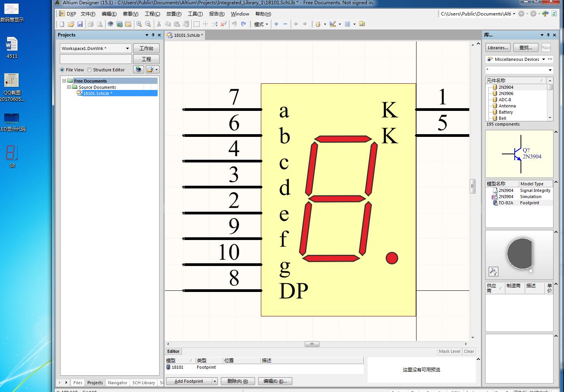Image resolution: width=564 pixels, height=392 pixels.
Task: Click the green chip icon in the toolbar
Action: [120, 24]
